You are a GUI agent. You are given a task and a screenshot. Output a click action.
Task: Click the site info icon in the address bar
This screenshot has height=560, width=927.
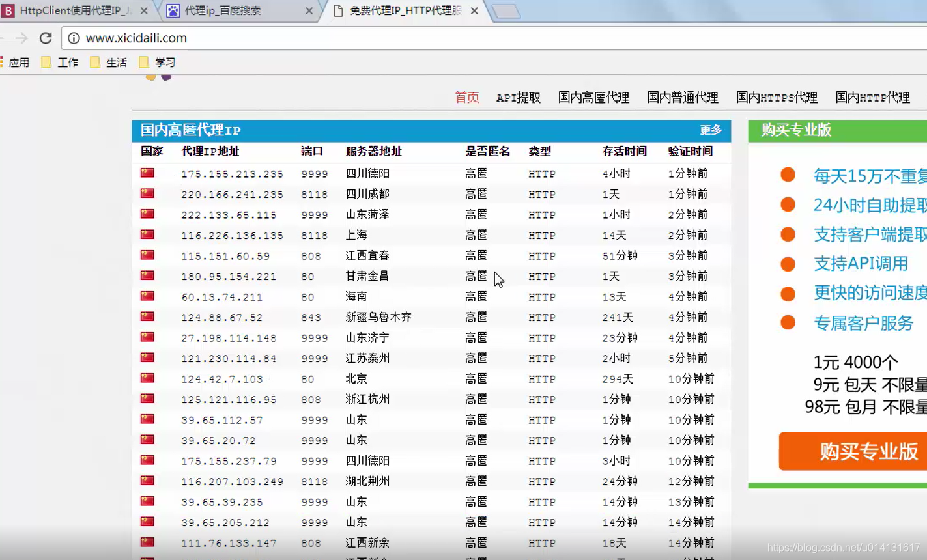point(74,38)
